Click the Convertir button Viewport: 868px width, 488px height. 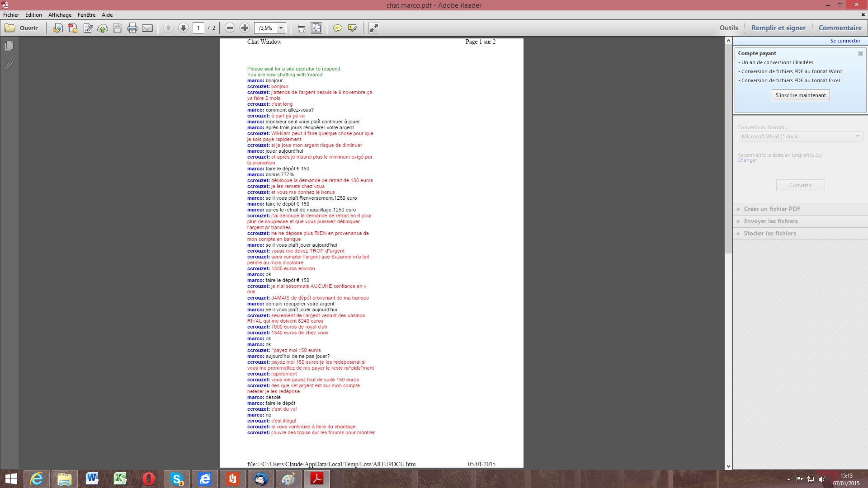(x=800, y=185)
